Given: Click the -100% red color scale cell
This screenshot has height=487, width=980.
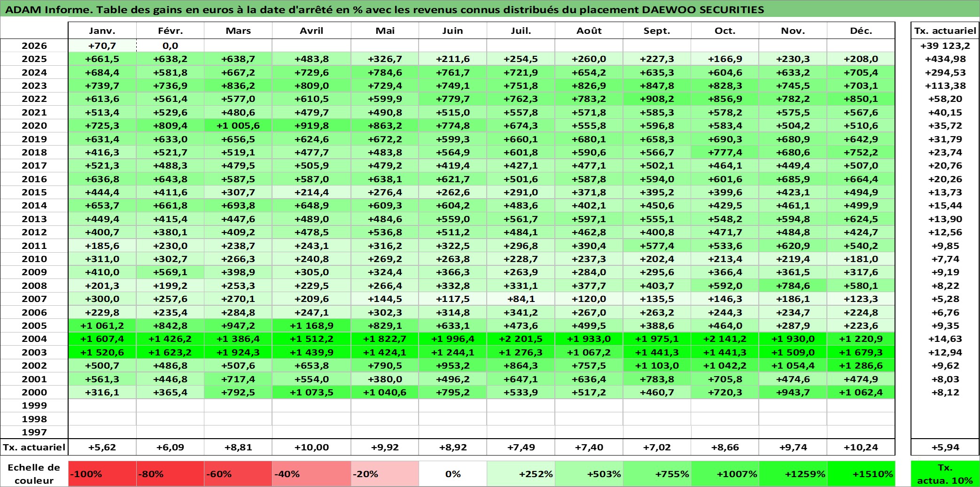Looking at the screenshot, I should 102,474.
